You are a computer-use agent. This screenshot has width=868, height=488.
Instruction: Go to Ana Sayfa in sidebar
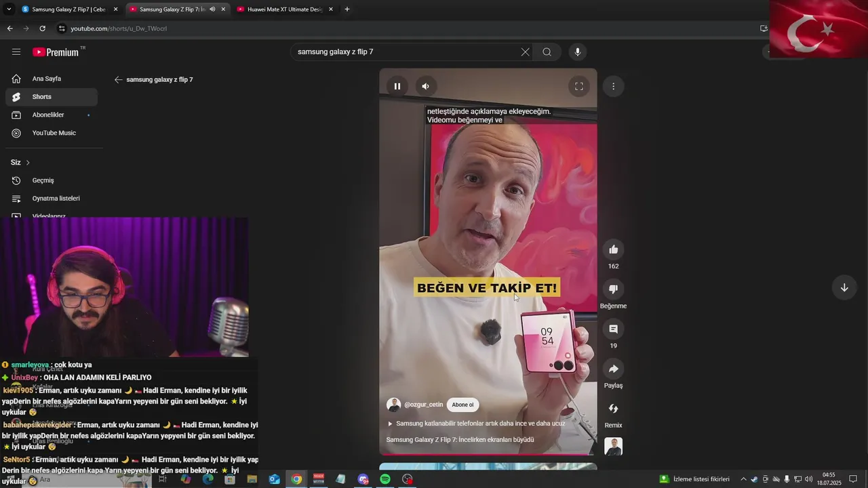52,79
